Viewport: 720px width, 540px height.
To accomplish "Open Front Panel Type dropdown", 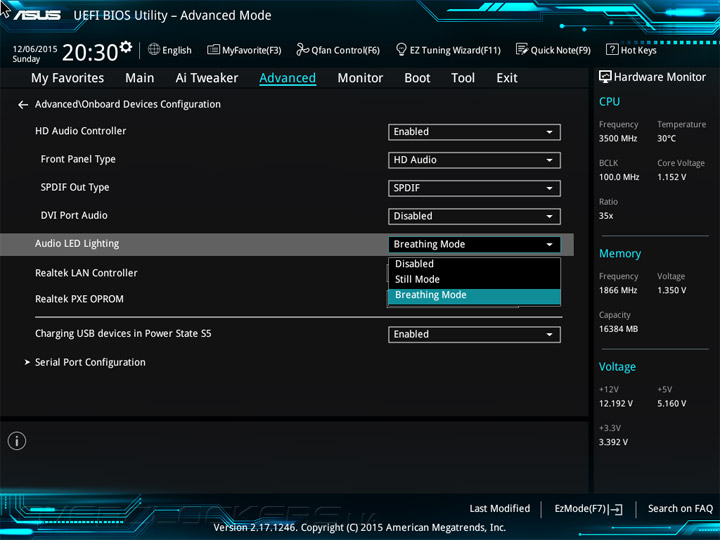I will pos(474,160).
